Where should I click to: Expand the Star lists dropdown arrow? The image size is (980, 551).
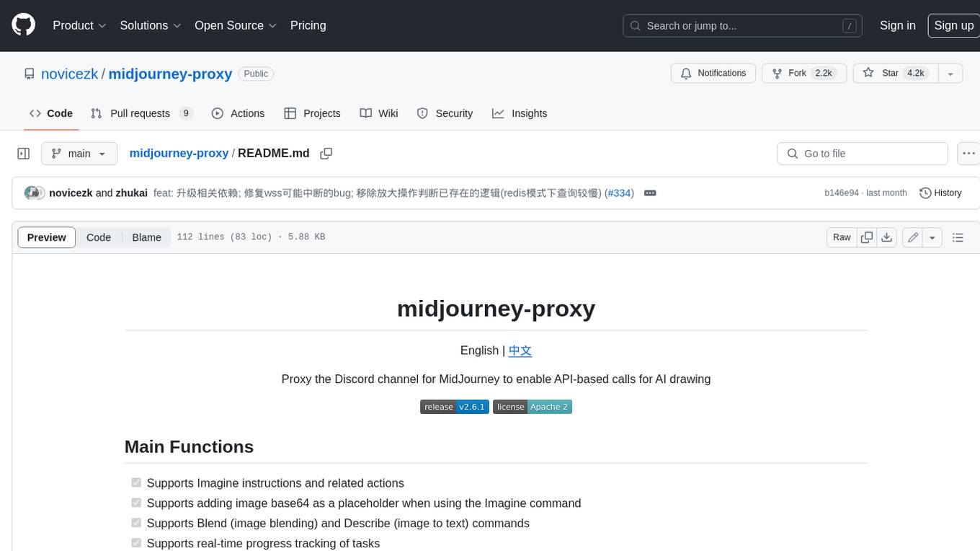point(950,74)
